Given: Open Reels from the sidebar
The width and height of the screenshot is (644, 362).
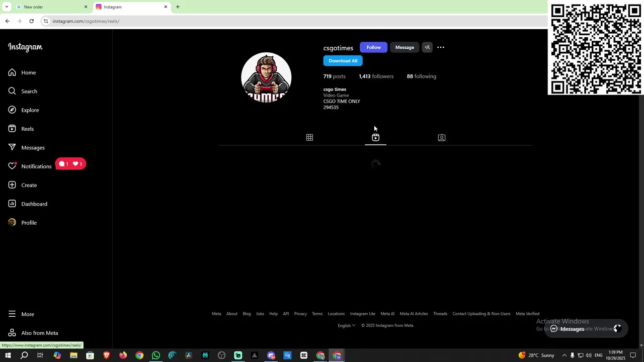Looking at the screenshot, I should (21, 129).
